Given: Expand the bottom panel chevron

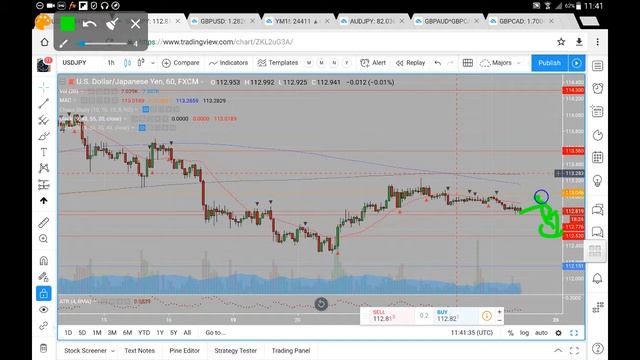Looking at the screenshot, I should click(558, 351).
